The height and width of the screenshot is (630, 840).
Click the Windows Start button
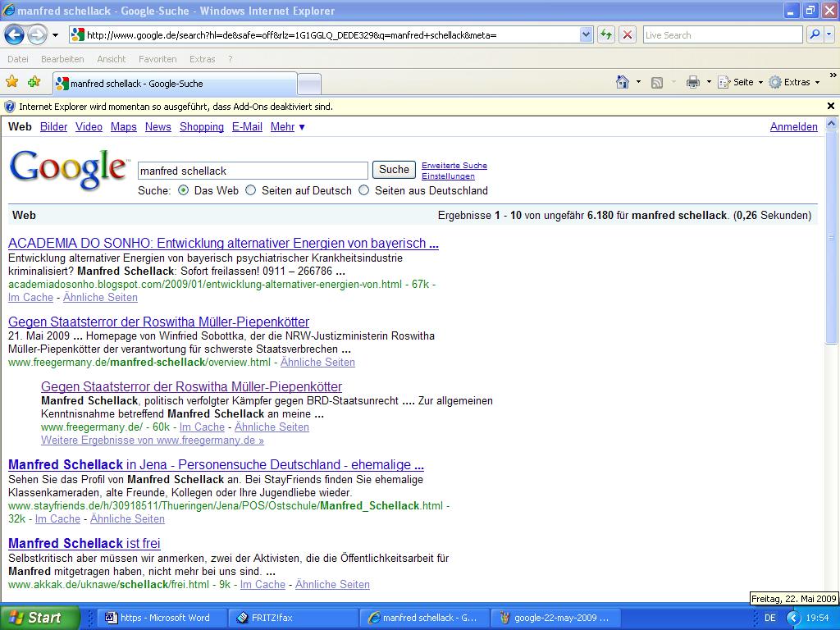tap(40, 618)
